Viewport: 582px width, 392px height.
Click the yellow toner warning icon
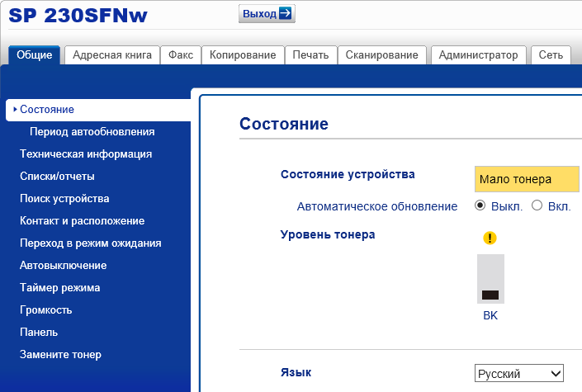click(x=490, y=238)
